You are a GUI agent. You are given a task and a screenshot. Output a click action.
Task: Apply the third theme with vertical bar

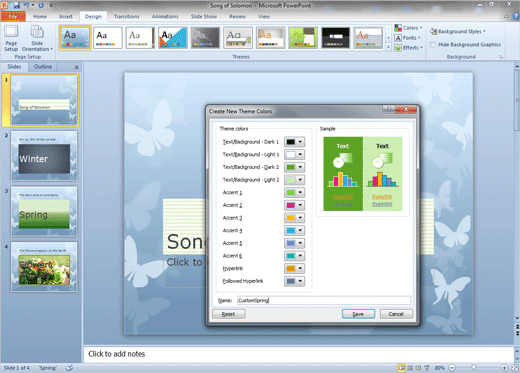[x=140, y=38]
